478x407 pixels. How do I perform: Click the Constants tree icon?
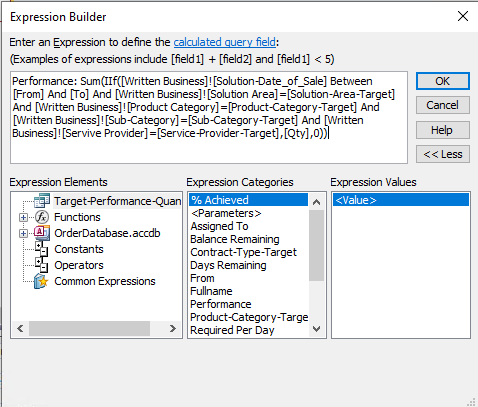(42, 249)
